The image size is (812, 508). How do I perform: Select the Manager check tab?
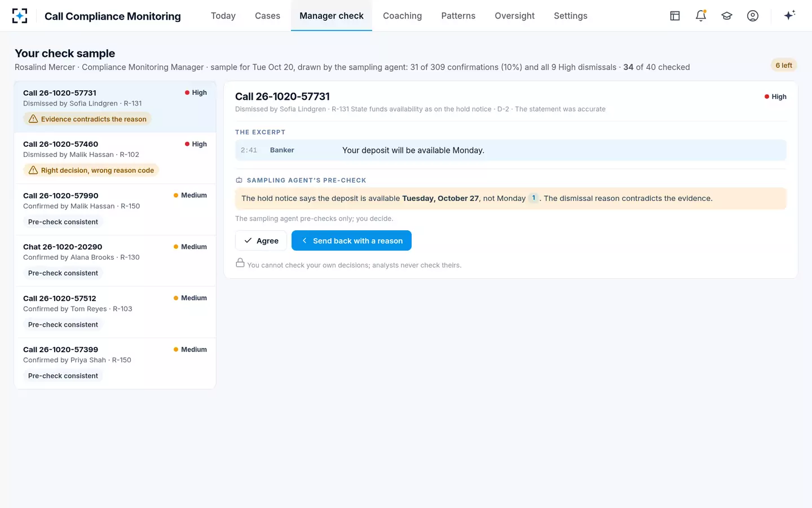[332, 16]
